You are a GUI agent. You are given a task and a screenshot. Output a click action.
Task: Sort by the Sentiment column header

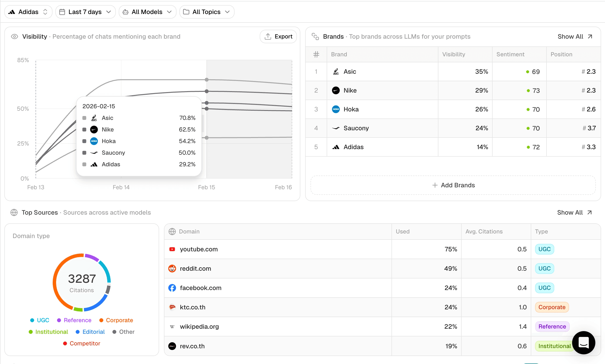pyautogui.click(x=510, y=54)
